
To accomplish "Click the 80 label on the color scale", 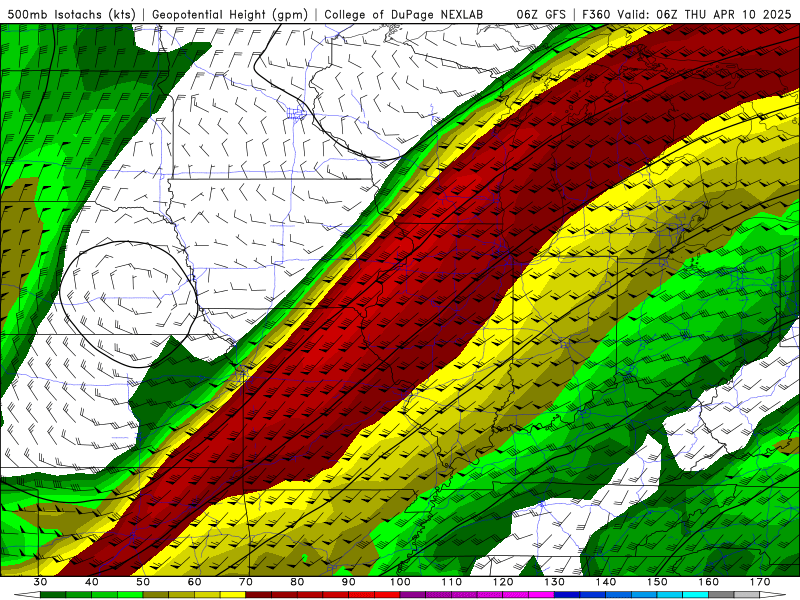I will (x=297, y=582).
